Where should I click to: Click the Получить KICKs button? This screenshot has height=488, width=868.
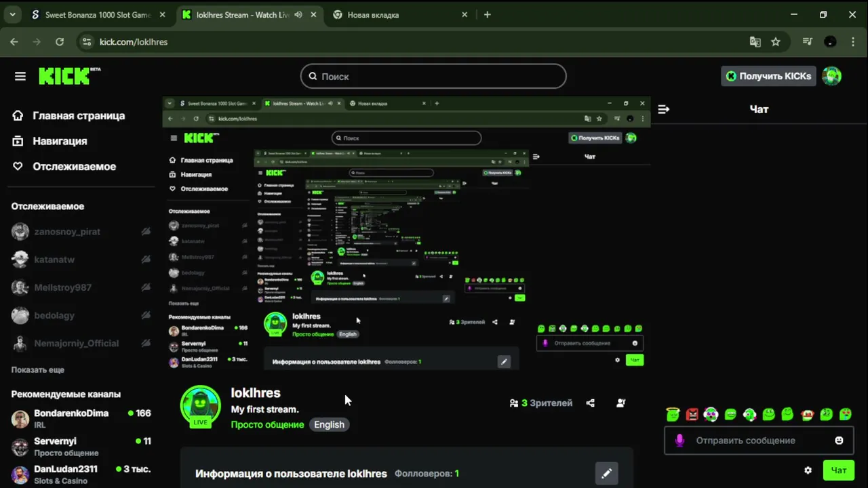(768, 76)
